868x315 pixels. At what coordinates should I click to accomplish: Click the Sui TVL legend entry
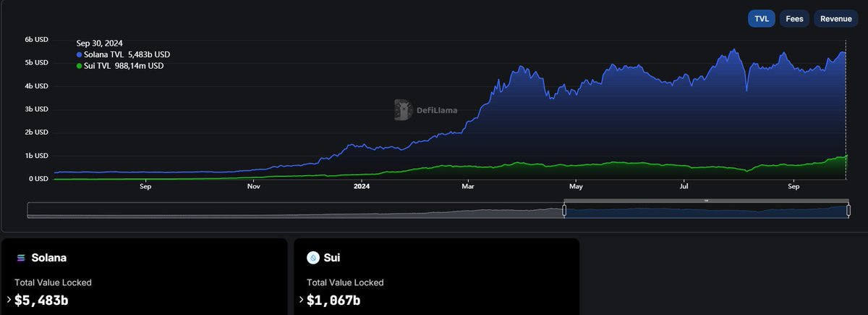(x=120, y=66)
